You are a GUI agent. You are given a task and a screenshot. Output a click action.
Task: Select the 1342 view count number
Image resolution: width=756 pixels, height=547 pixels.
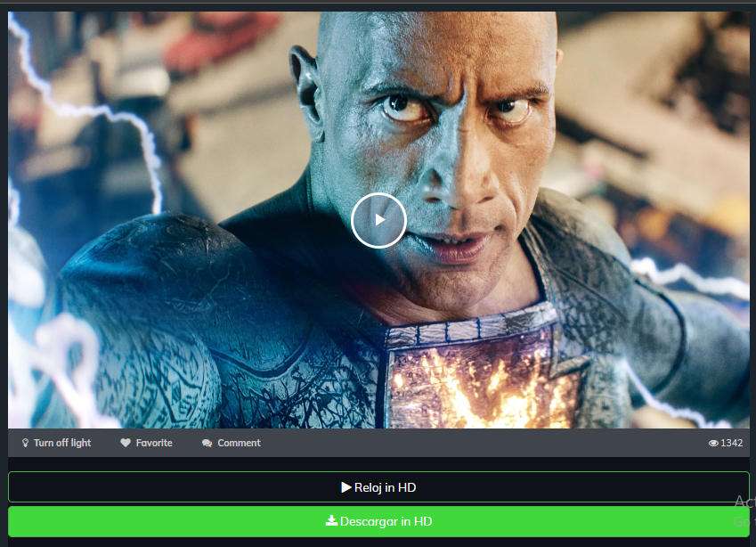[x=732, y=443]
